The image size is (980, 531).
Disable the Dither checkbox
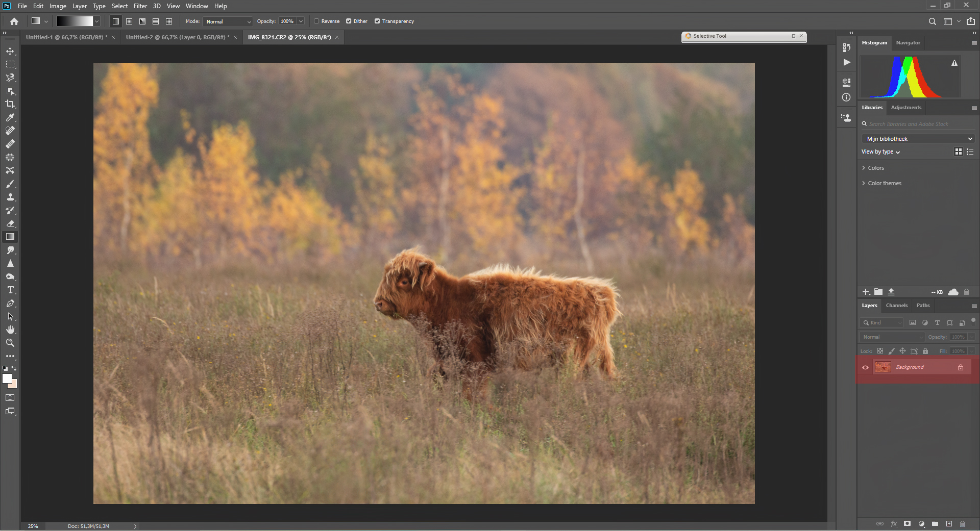pos(349,21)
